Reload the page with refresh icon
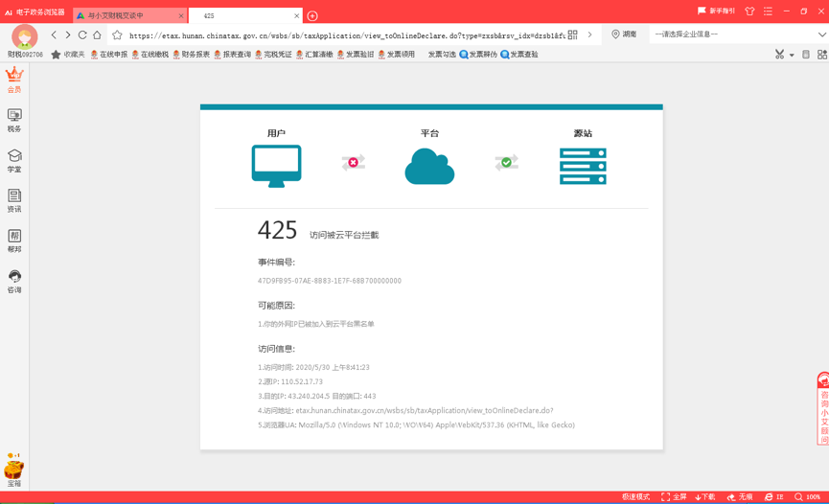 click(x=82, y=34)
